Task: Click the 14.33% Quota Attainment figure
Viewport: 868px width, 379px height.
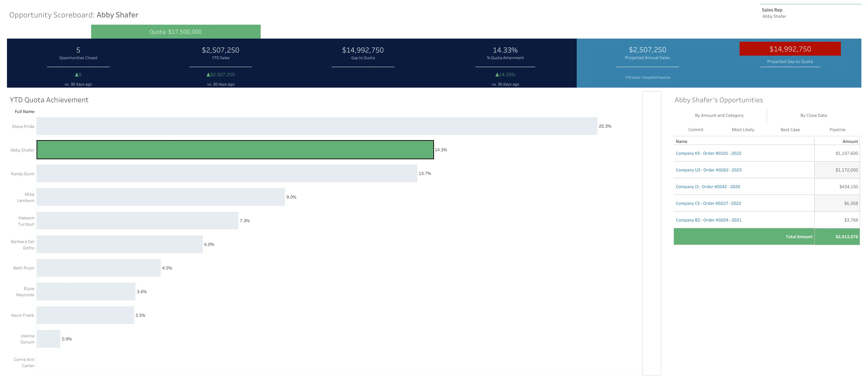Action: [505, 50]
